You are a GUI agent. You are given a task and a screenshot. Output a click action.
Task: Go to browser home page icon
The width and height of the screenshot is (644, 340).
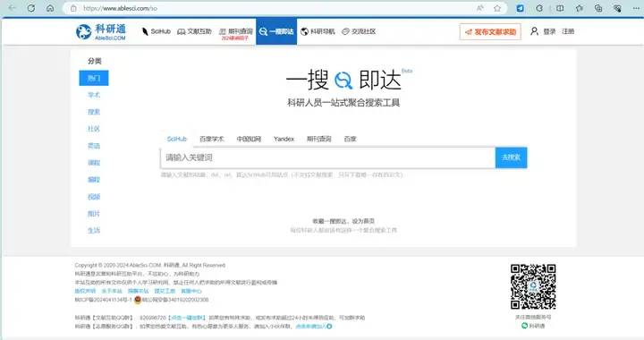pyautogui.click(x=50, y=8)
